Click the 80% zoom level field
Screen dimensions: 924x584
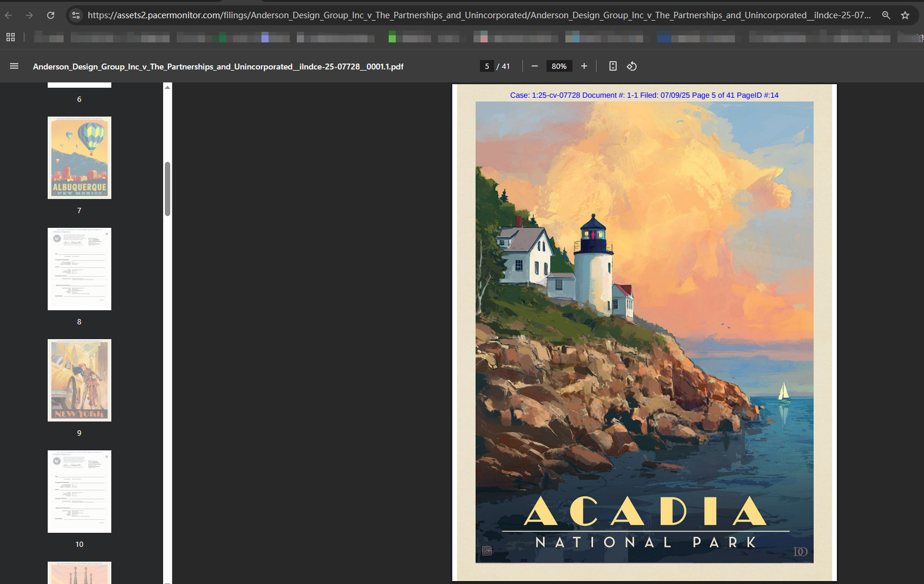click(x=559, y=67)
